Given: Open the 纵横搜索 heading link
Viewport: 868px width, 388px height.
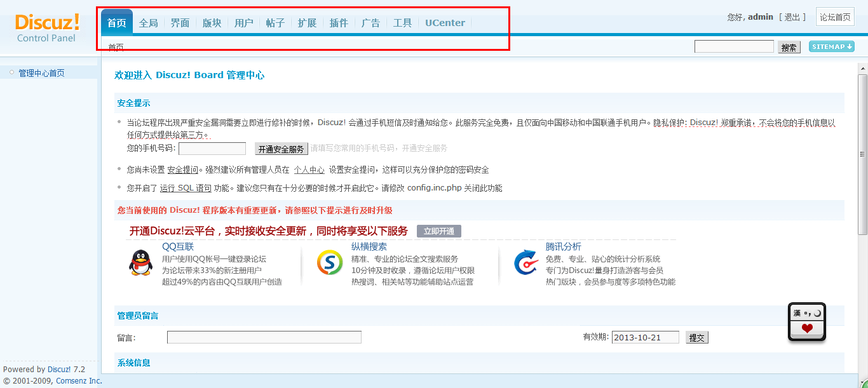Looking at the screenshot, I should tap(369, 246).
